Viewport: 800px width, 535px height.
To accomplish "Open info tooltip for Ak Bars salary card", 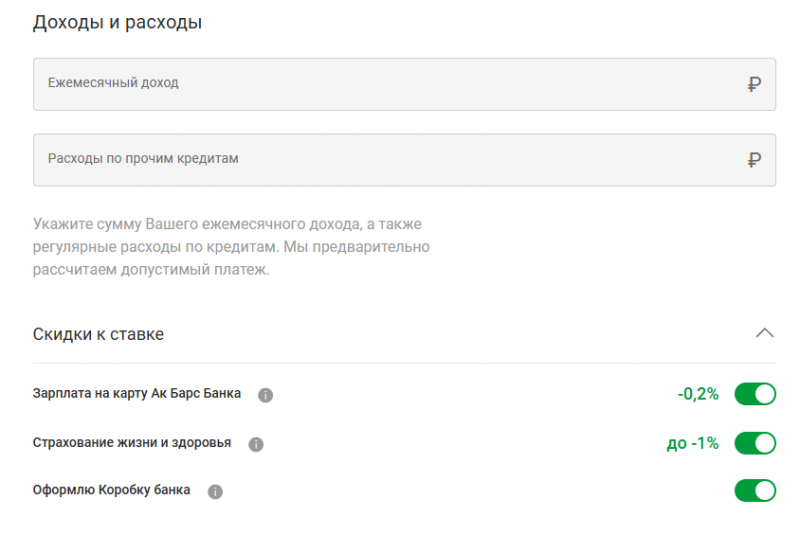I will click(x=265, y=395).
